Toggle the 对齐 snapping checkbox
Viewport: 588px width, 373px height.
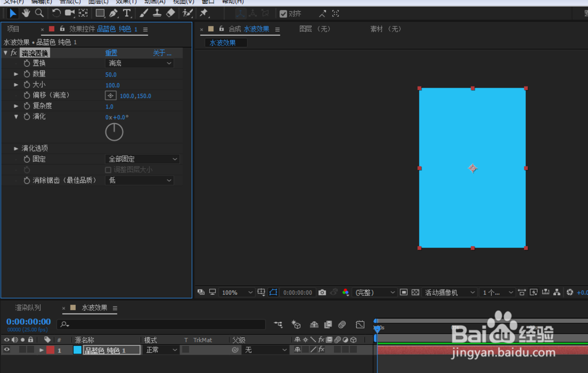283,14
